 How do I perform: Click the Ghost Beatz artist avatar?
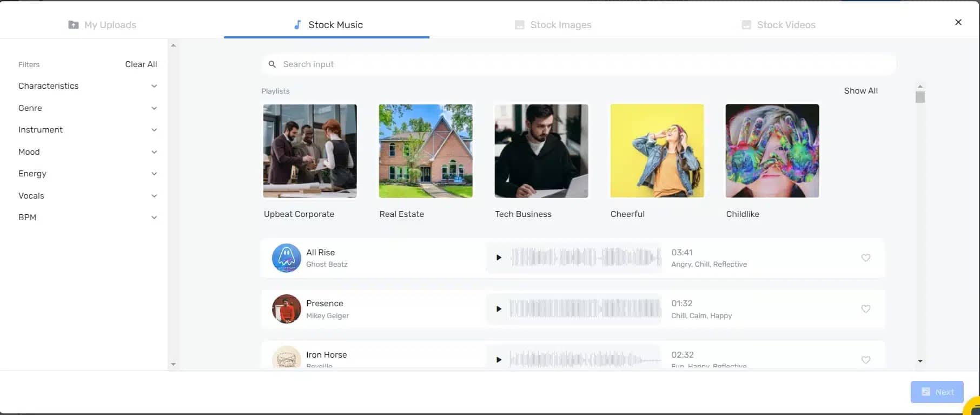pos(286,258)
